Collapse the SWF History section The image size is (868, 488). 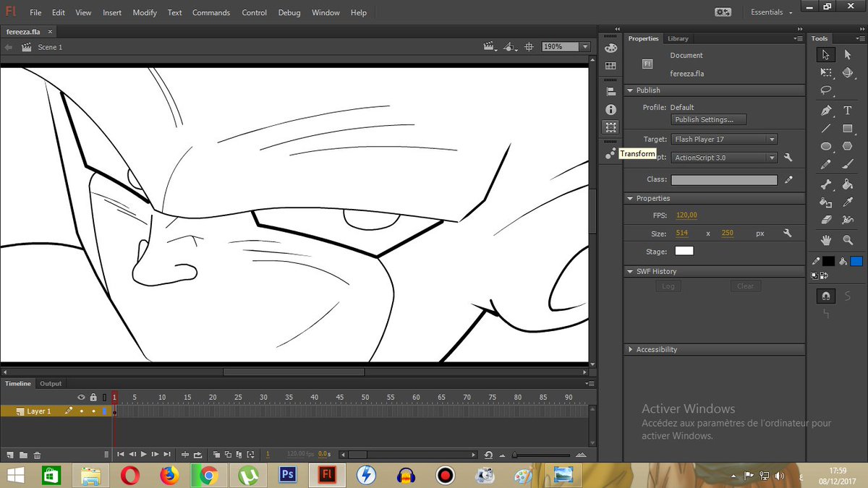[629, 271]
